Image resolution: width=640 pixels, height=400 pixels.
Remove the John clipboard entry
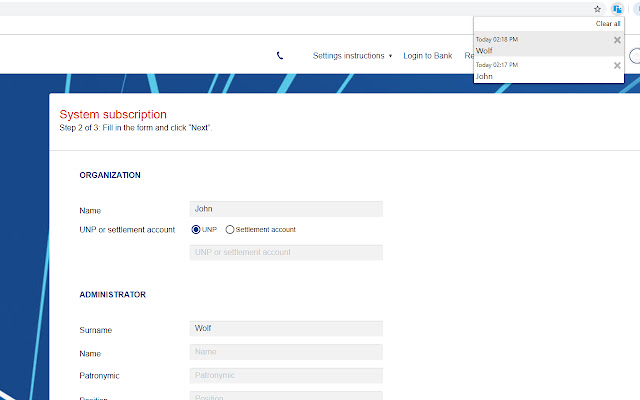point(617,65)
